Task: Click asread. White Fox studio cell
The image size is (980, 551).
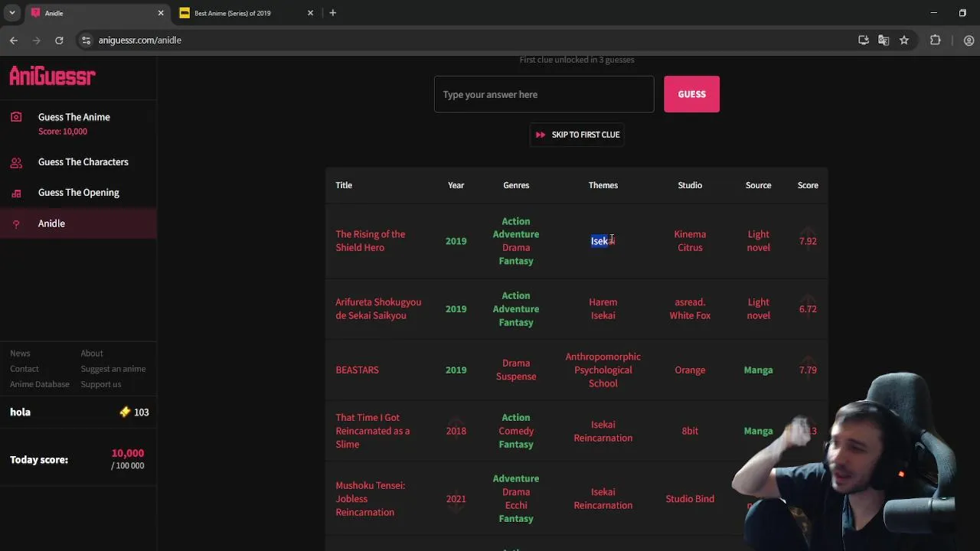Action: coord(690,309)
